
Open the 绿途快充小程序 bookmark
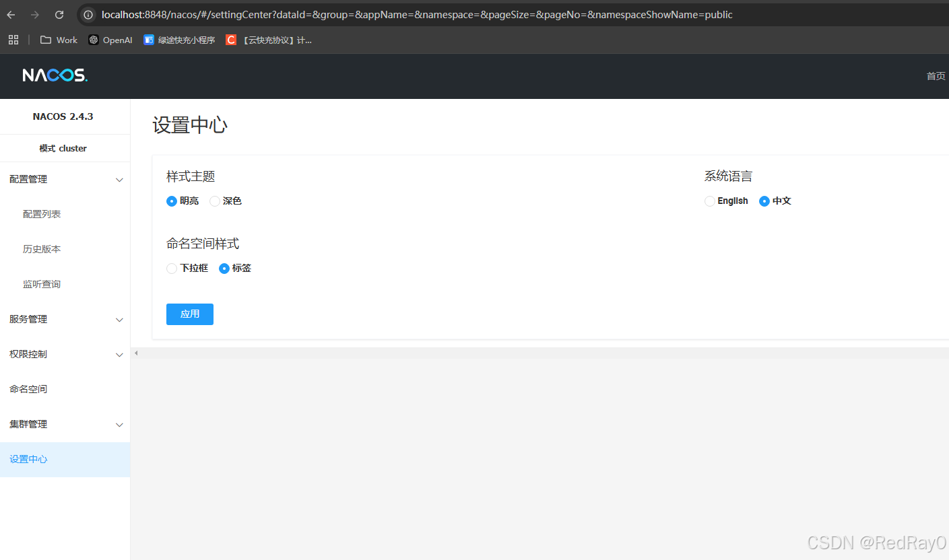179,40
